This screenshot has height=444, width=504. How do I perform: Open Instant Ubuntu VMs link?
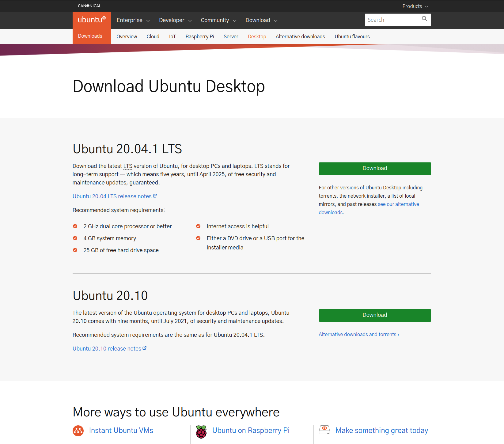pyautogui.click(x=121, y=431)
